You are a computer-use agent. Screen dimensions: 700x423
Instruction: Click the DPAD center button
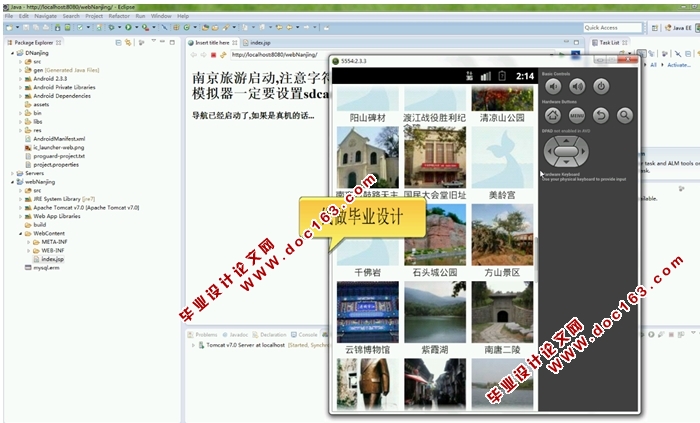click(566, 152)
